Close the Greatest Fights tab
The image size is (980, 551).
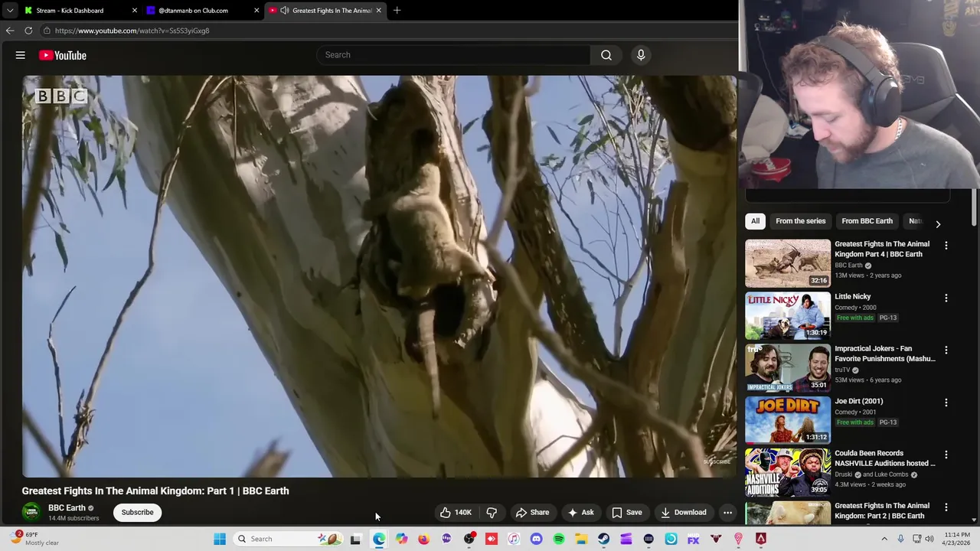click(378, 11)
